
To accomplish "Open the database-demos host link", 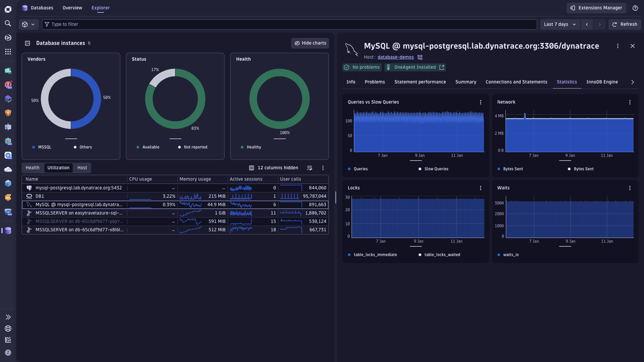I will [395, 57].
